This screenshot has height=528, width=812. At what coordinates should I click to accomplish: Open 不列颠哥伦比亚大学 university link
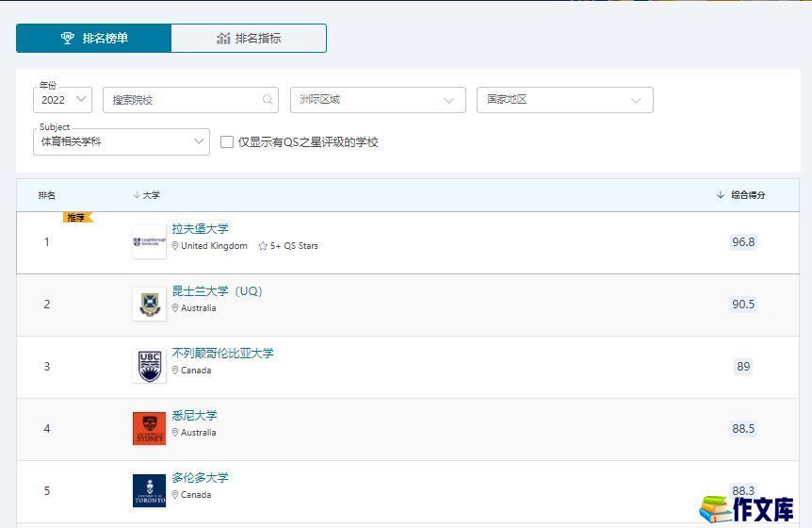click(222, 354)
